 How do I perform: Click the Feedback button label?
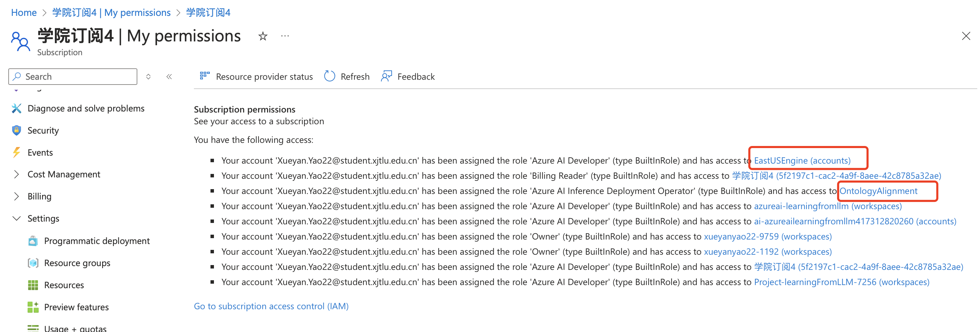pyautogui.click(x=416, y=76)
